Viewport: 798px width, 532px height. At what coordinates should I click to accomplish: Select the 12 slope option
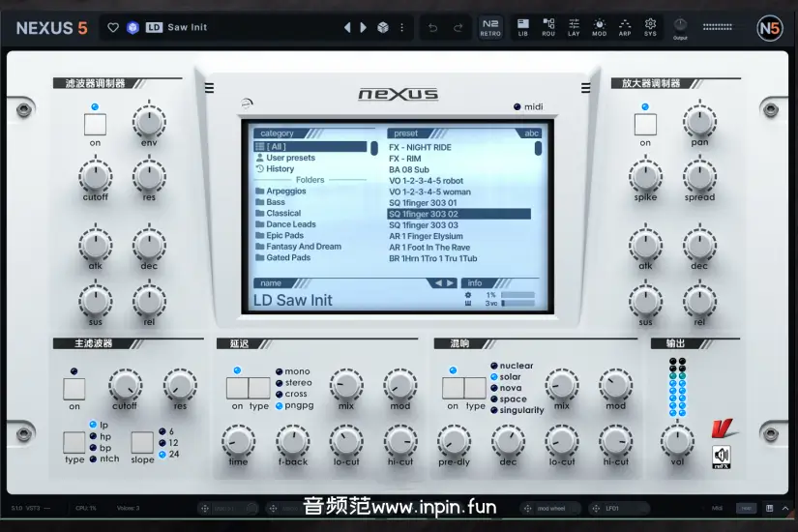168,443
